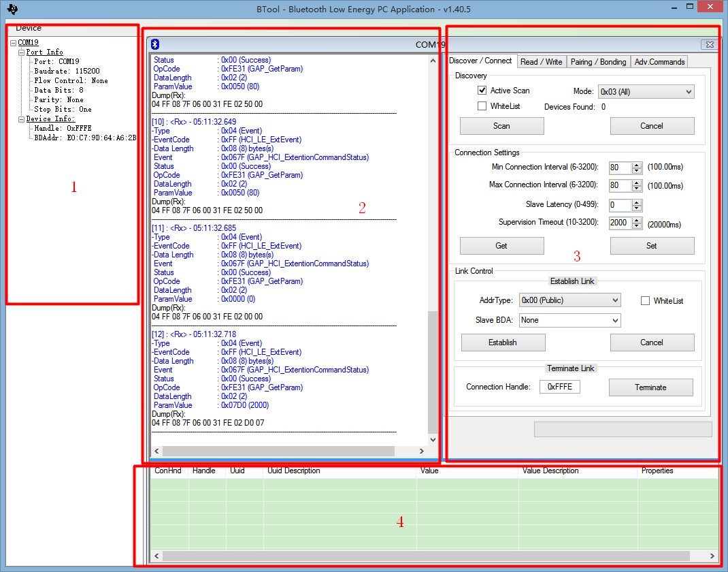Screen dimensions: 728x572
Task: Click the Discovery Cancel button
Action: coord(652,126)
